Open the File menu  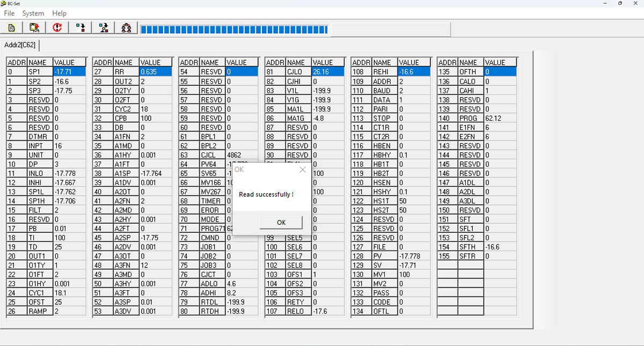coord(9,13)
